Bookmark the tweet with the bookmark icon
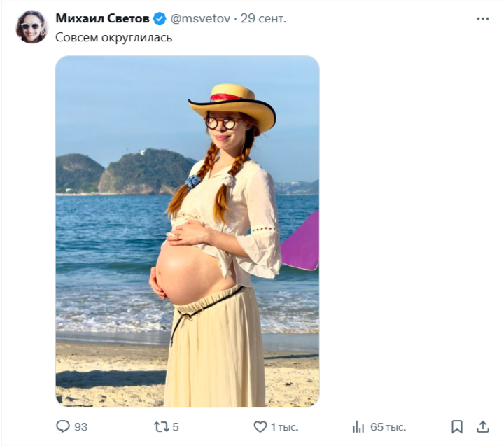Screen dimensions: 504x446 [x=457, y=426]
